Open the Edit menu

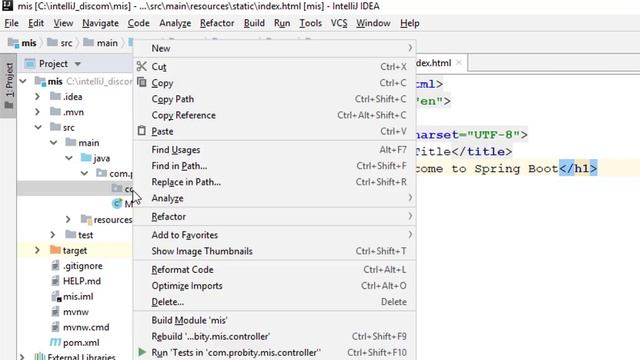tap(36, 23)
